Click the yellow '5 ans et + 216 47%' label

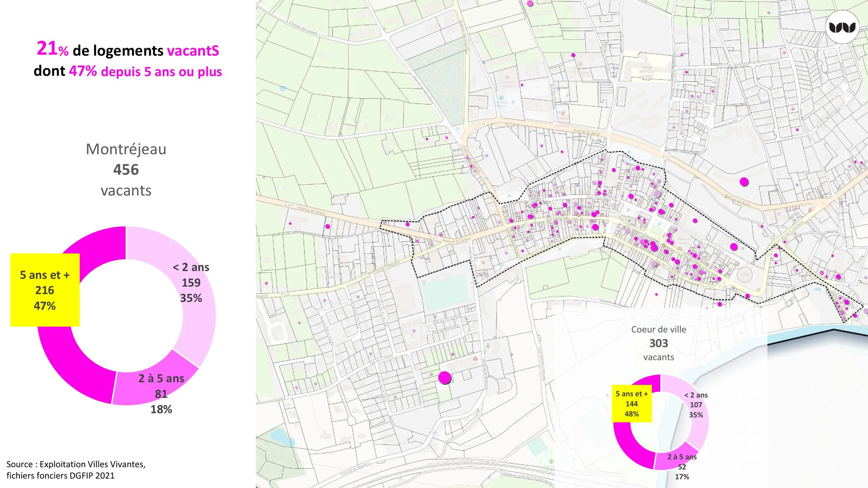(45, 290)
